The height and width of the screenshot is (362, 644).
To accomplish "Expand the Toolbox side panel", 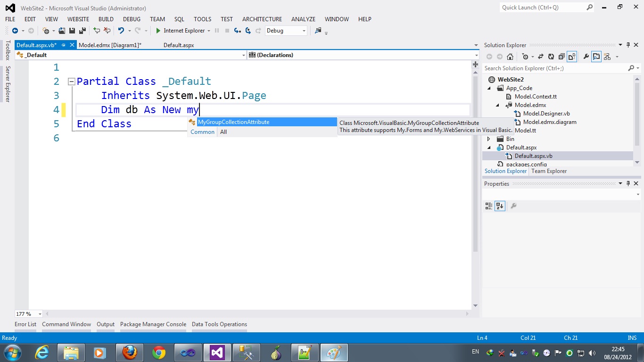I will click(8, 50).
